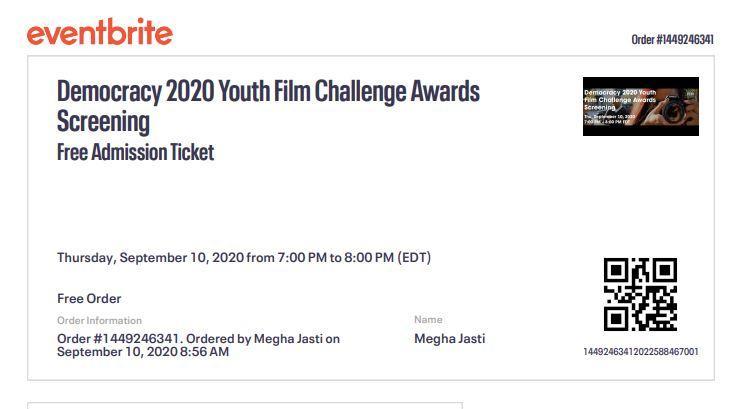
Task: Click the title text inside the event banner
Action: click(620, 100)
